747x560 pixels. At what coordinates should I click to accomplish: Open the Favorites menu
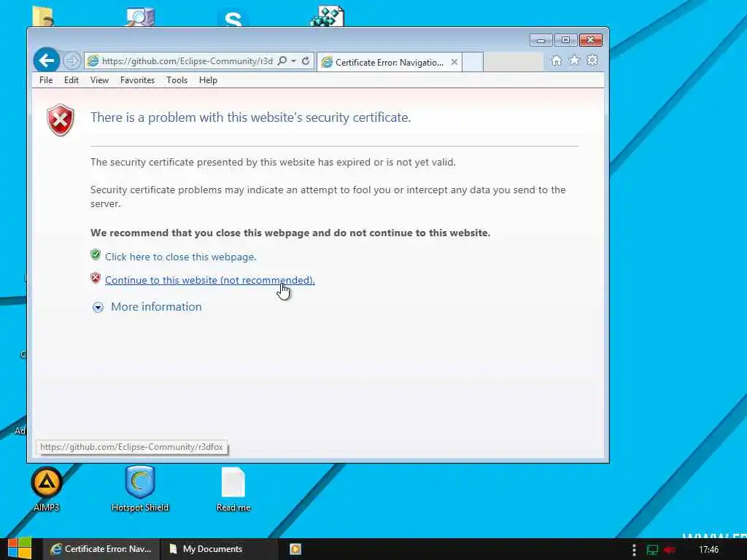click(137, 80)
